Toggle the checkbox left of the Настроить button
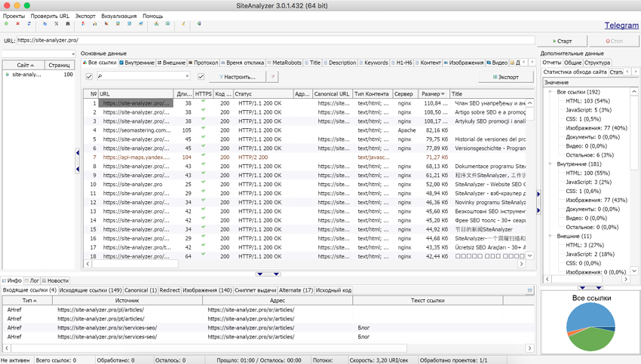The height and width of the screenshot is (364, 641). coord(201,76)
